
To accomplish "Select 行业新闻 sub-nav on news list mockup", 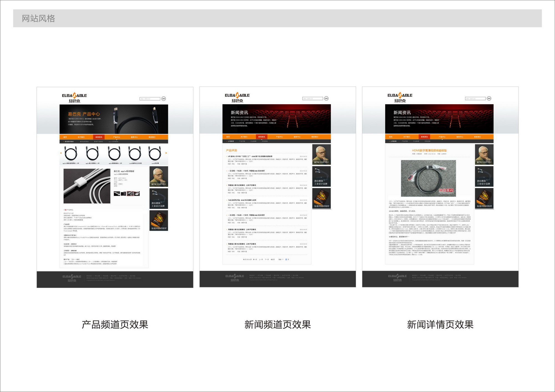I will pyautogui.click(x=253, y=141).
